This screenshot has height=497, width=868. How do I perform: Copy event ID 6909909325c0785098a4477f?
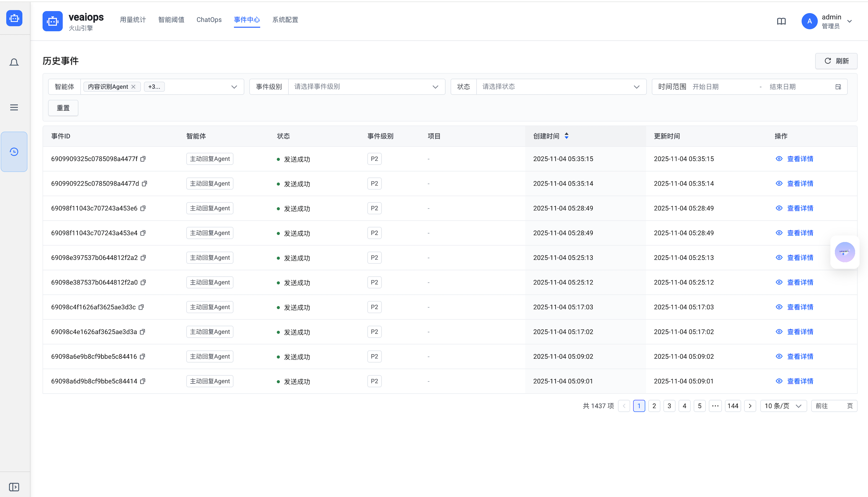[143, 159]
